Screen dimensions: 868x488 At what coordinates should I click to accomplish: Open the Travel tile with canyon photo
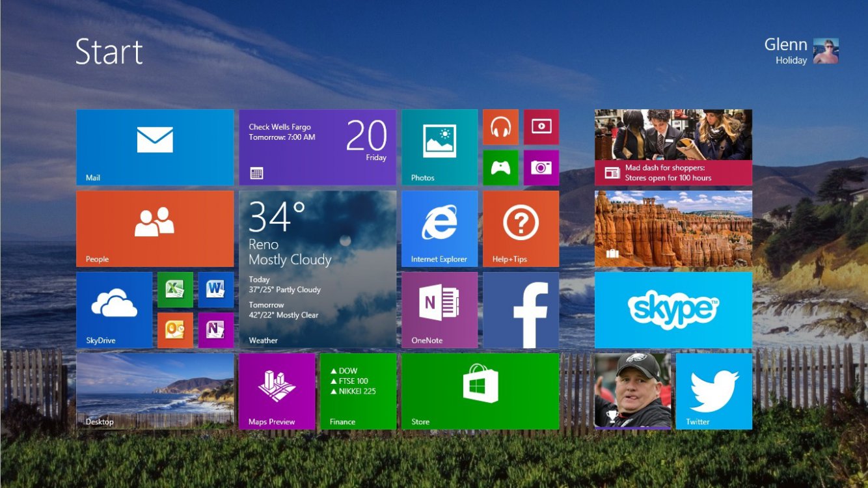click(673, 228)
